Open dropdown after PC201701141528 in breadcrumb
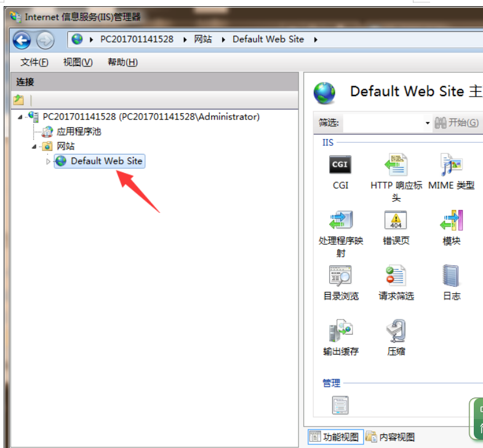This screenshot has height=448, width=483. (x=185, y=40)
